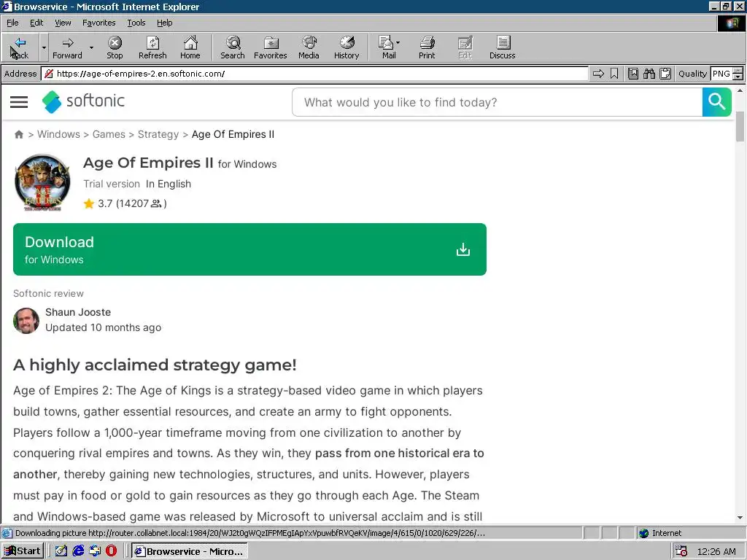Open the Help menu
Image resolution: width=747 pixels, height=560 pixels.
click(x=164, y=23)
